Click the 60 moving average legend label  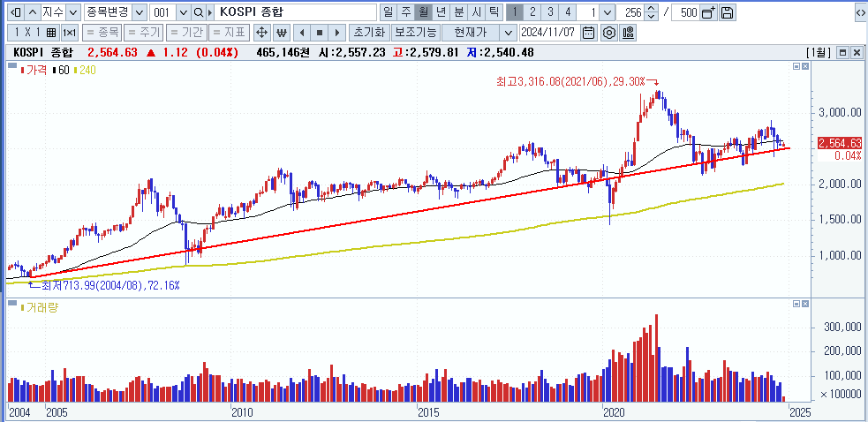pos(63,71)
